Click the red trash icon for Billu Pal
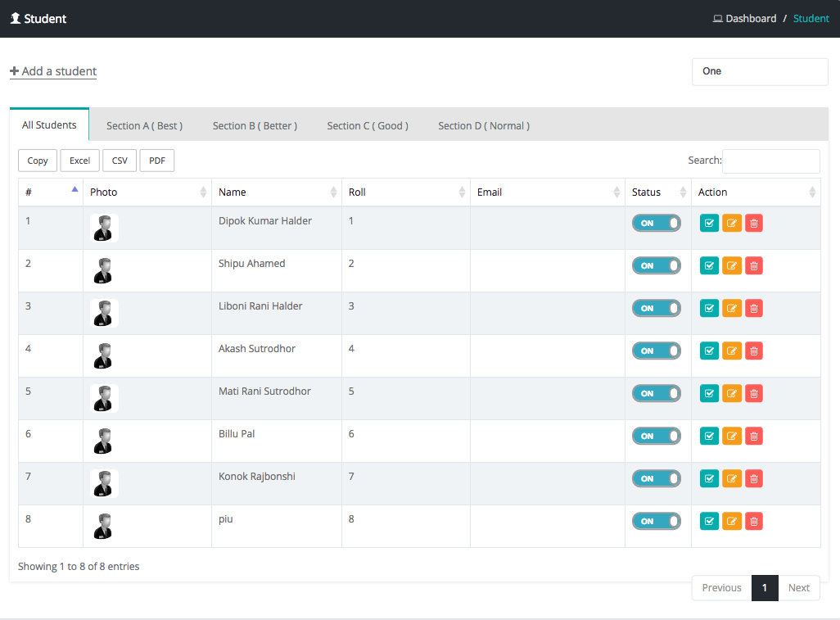Image resolution: width=840 pixels, height=620 pixels. (754, 436)
